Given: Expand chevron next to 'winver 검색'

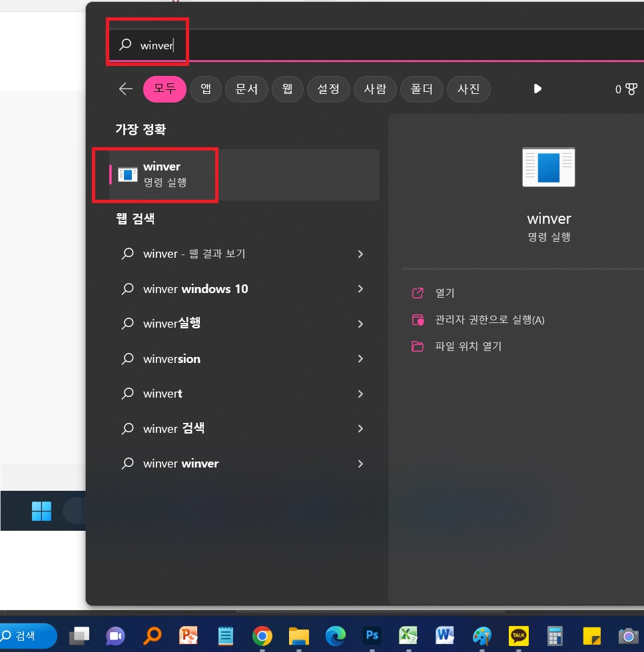Looking at the screenshot, I should tap(360, 428).
